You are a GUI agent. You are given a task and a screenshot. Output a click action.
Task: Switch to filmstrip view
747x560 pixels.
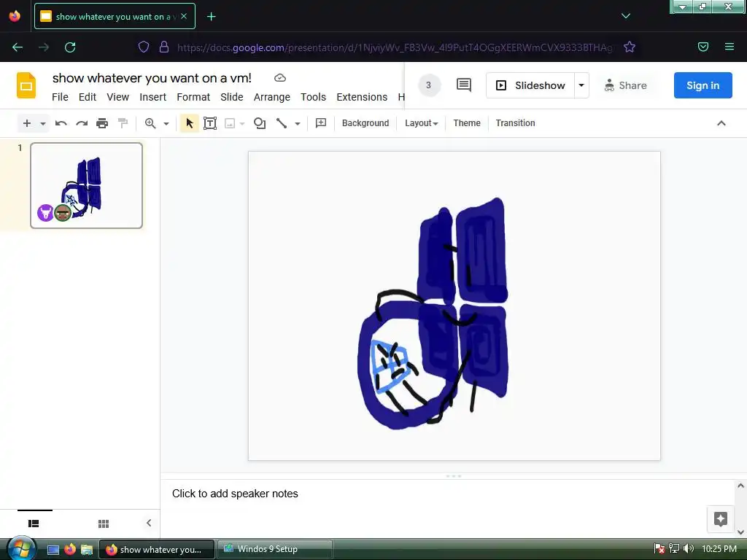(x=34, y=524)
